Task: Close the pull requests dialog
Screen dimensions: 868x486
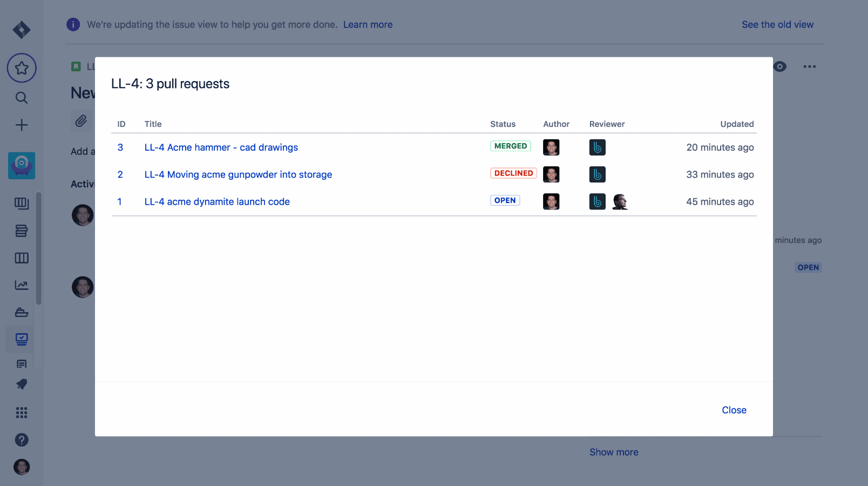Action: coord(734,410)
